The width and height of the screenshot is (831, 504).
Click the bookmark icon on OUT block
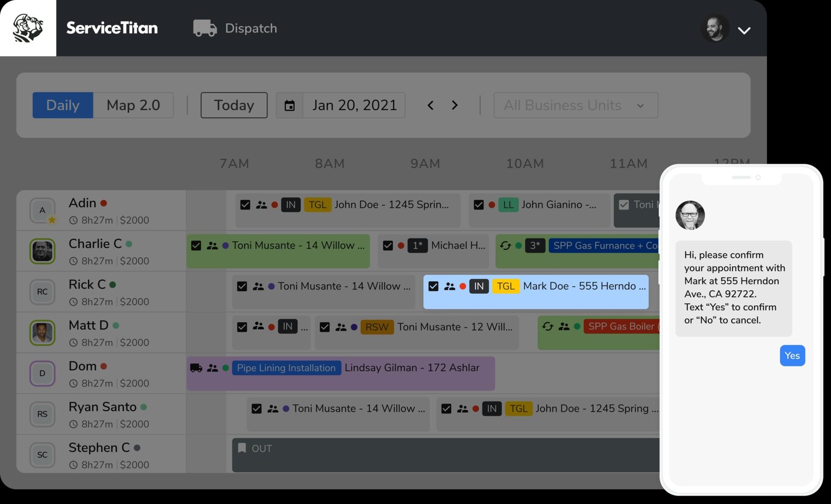pyautogui.click(x=242, y=448)
